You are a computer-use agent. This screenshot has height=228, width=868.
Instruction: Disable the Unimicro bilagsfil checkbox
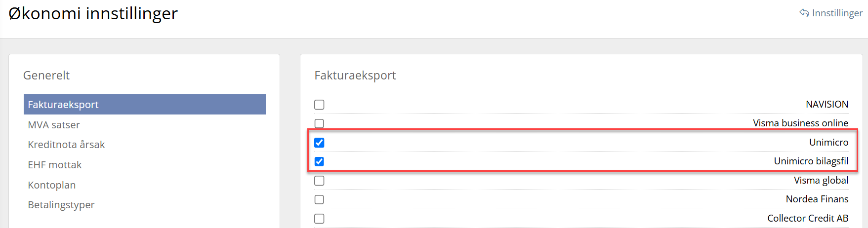[x=320, y=161]
